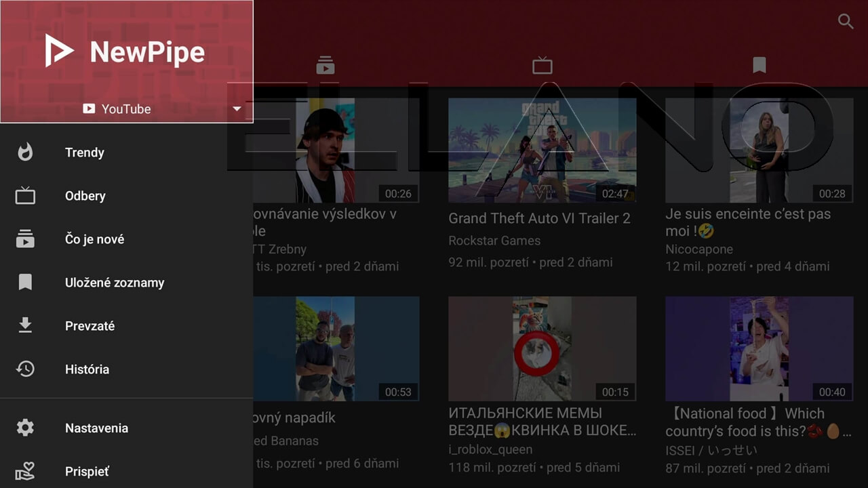Click 118 mil. pozretí pred 5 dňami
The width and height of the screenshot is (868, 488).
534,467
